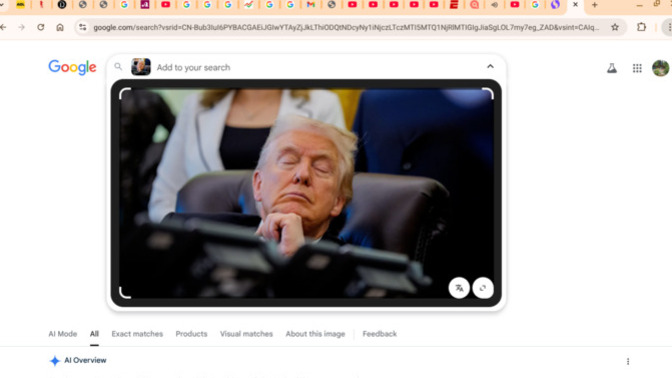Grab the top-right crop corner handle

click(488, 93)
